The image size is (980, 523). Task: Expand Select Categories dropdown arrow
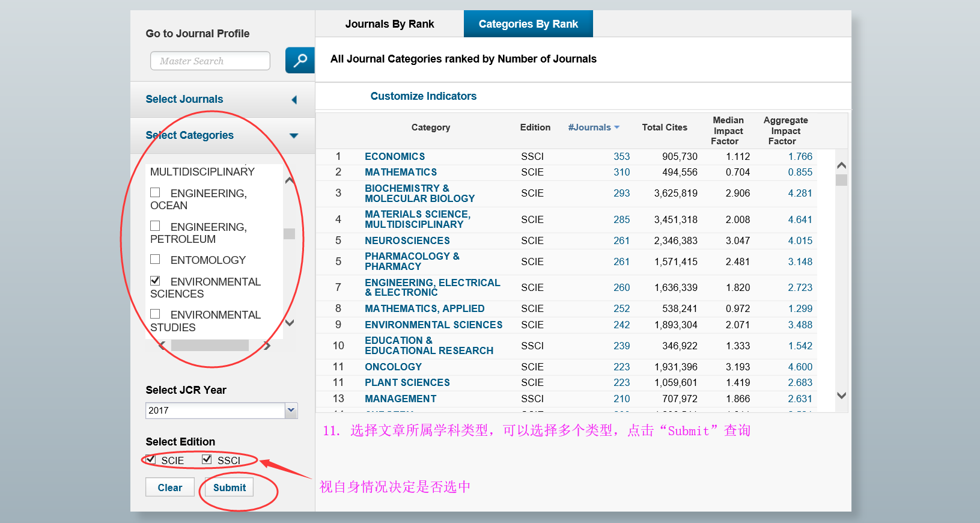(294, 136)
